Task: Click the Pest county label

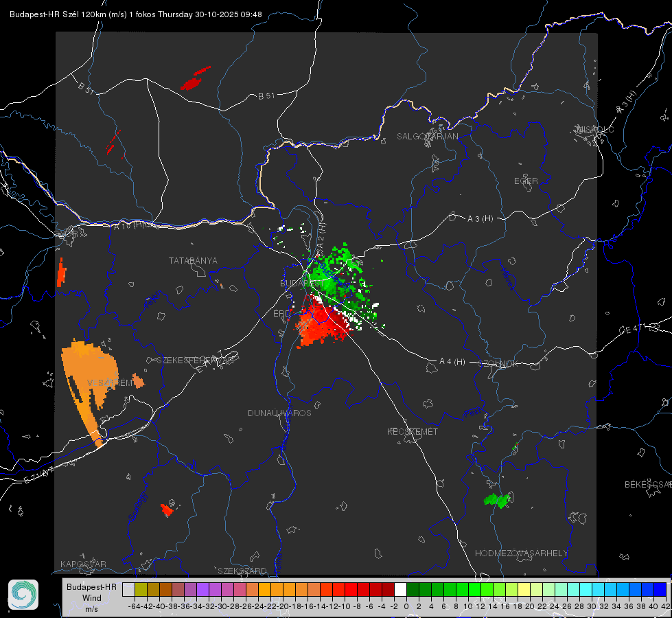Action: (472, 413)
